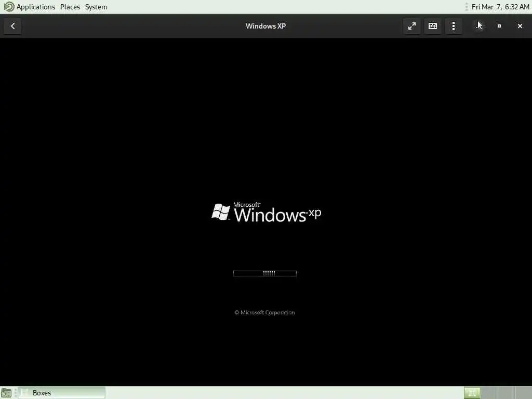Switch to the second workspace
532x399 pixels.
coord(489,393)
